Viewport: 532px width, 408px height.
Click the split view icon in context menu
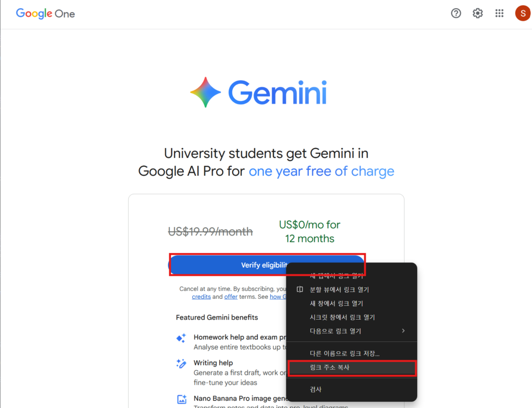(299, 289)
